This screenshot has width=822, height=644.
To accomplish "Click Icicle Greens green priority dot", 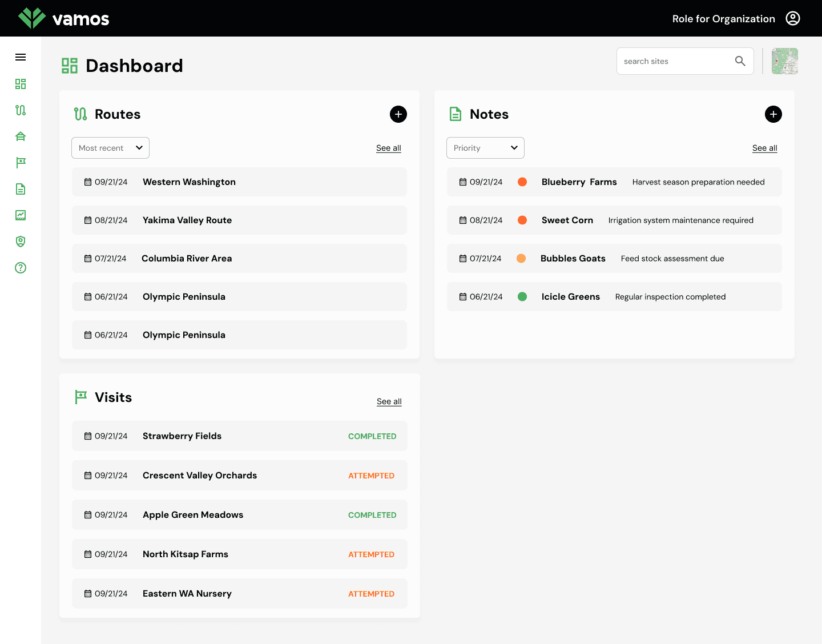I will [522, 297].
